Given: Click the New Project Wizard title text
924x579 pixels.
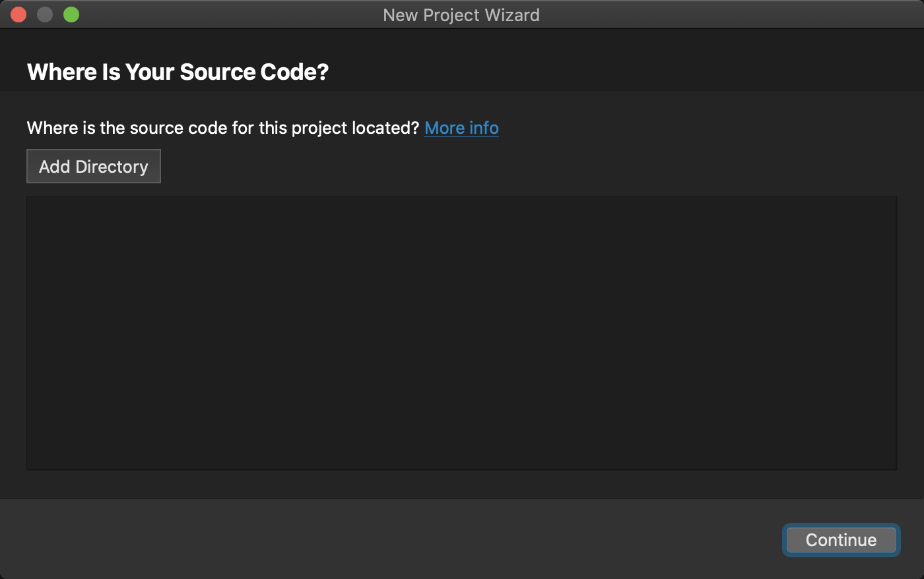Looking at the screenshot, I should click(x=461, y=15).
